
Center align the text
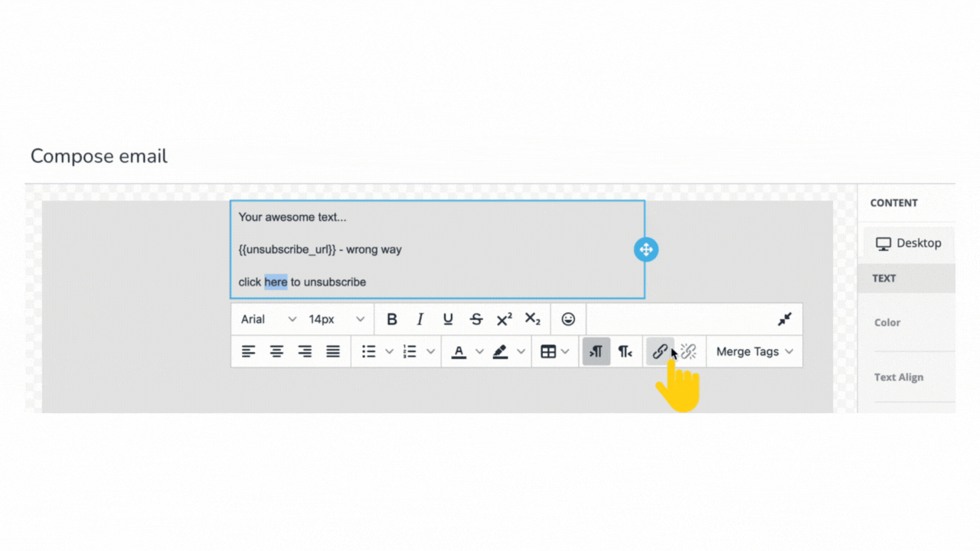tap(276, 351)
